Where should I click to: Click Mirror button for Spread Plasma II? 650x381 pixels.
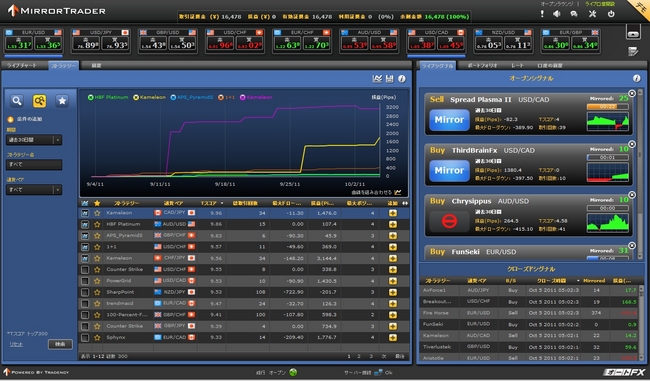point(449,120)
